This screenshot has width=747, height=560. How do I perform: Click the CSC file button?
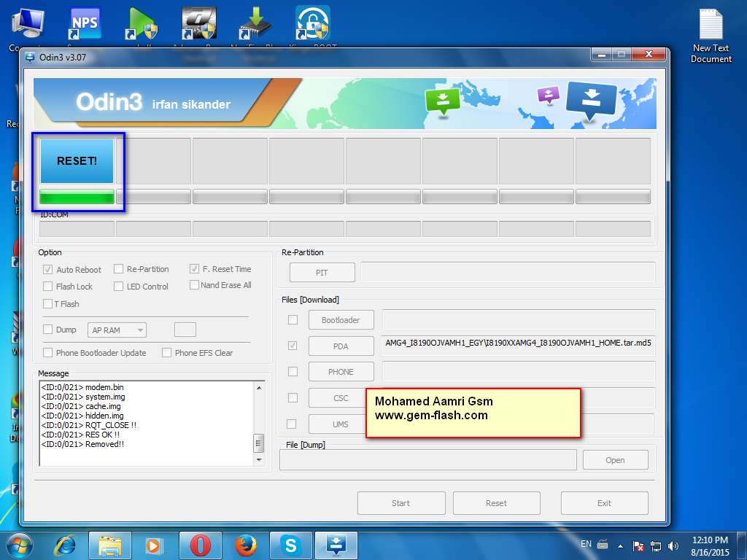tap(337, 397)
